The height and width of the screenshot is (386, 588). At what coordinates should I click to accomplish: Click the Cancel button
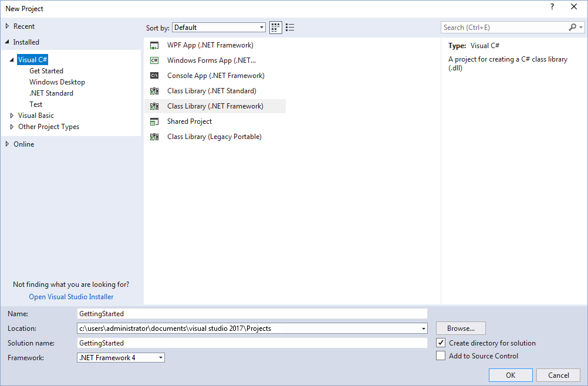(559, 375)
